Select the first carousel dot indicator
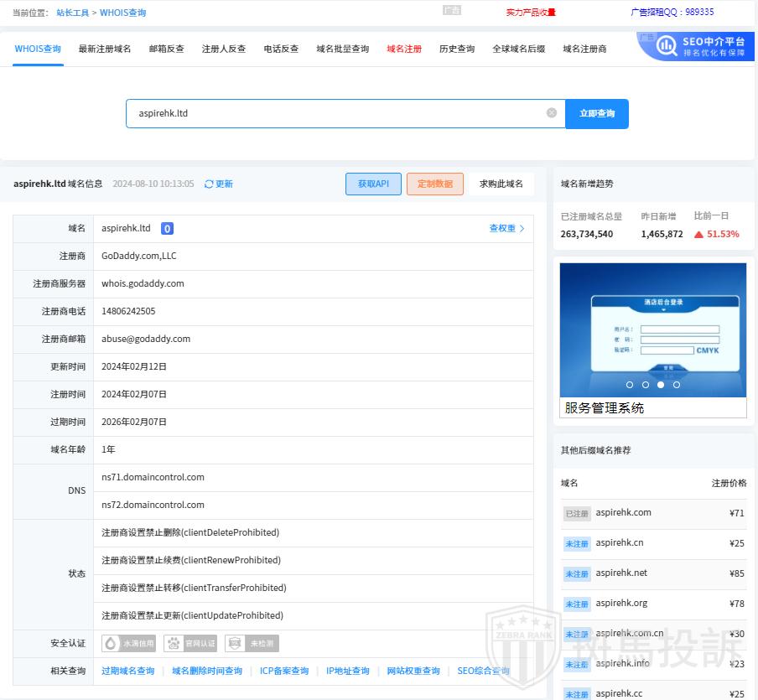This screenshot has width=758, height=700. click(x=630, y=385)
